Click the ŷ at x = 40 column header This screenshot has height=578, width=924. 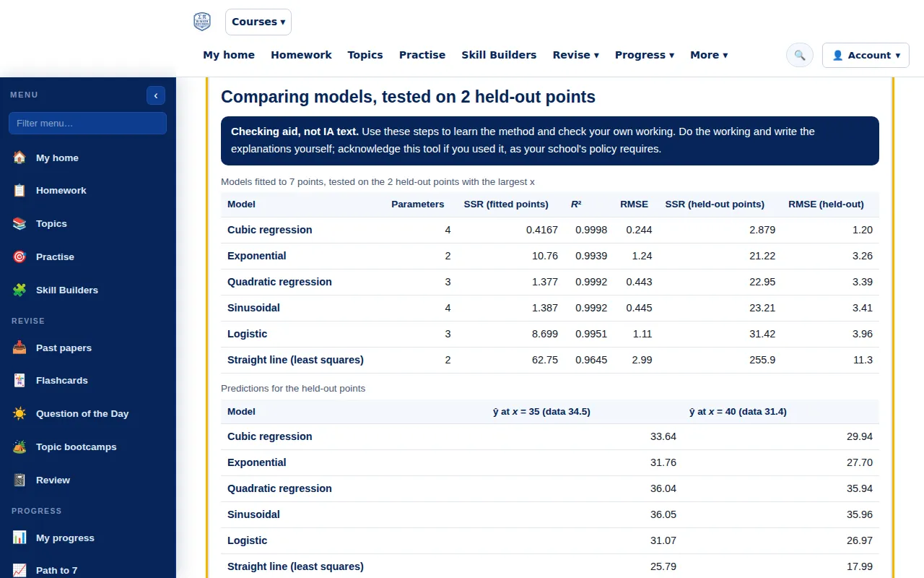click(738, 412)
